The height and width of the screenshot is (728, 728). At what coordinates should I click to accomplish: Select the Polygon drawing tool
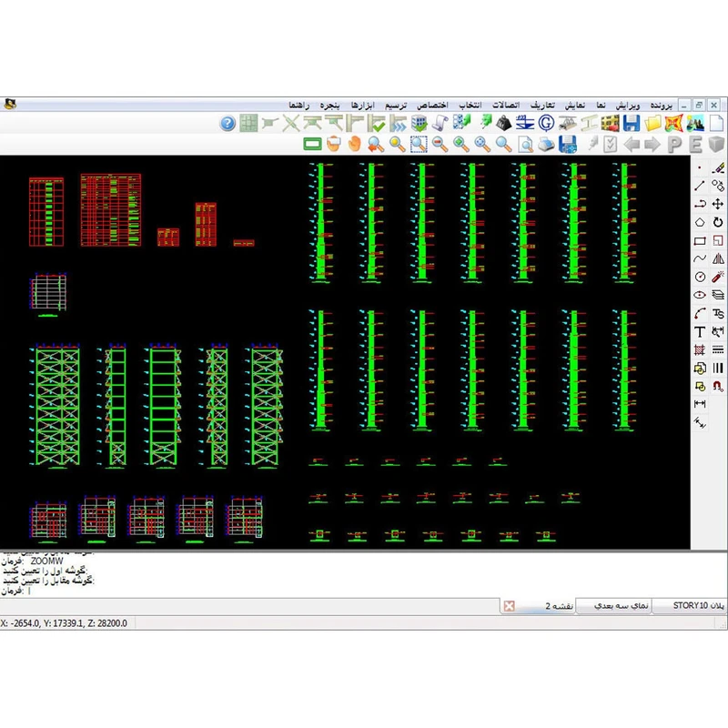coord(700,222)
